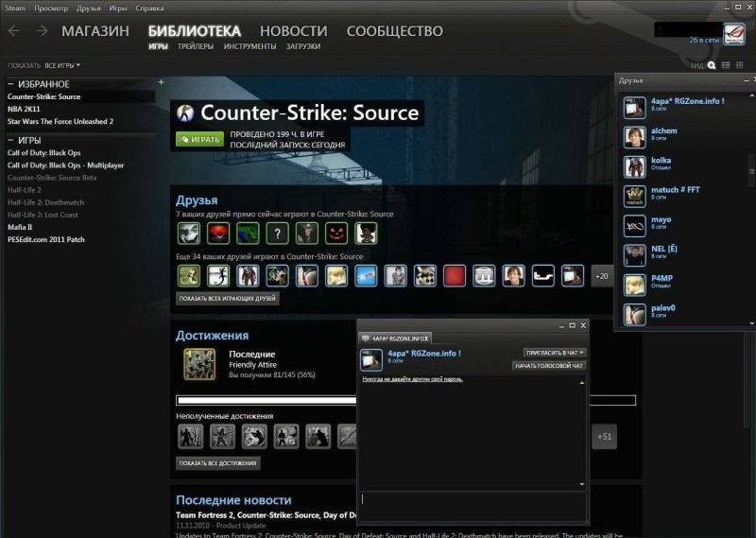
Task: Open friend matuch # FFT in friends list
Action: click(684, 197)
